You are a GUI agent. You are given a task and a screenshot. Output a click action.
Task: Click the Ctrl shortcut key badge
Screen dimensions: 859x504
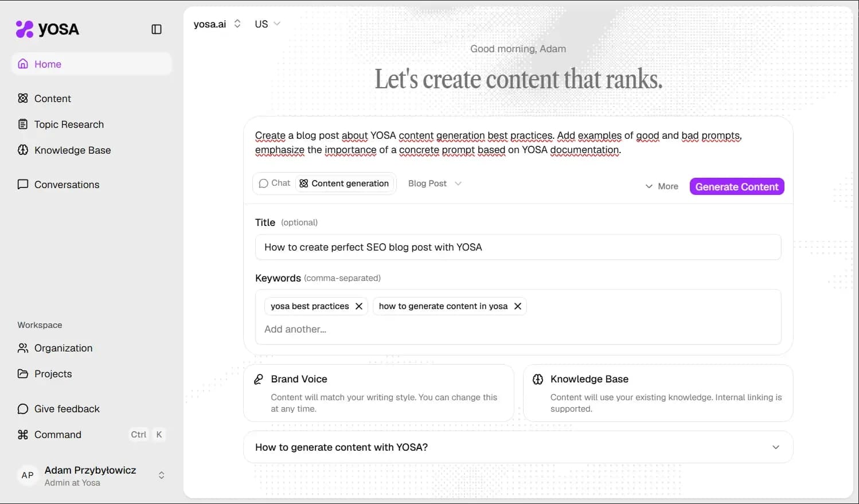coord(138,435)
